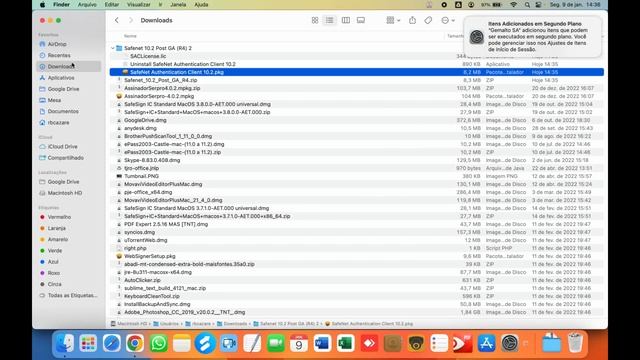Open Aplicativos in the sidebar

coord(61,78)
